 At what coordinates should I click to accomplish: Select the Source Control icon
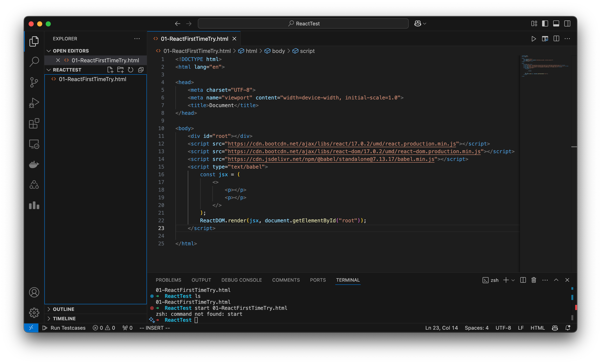click(x=34, y=82)
